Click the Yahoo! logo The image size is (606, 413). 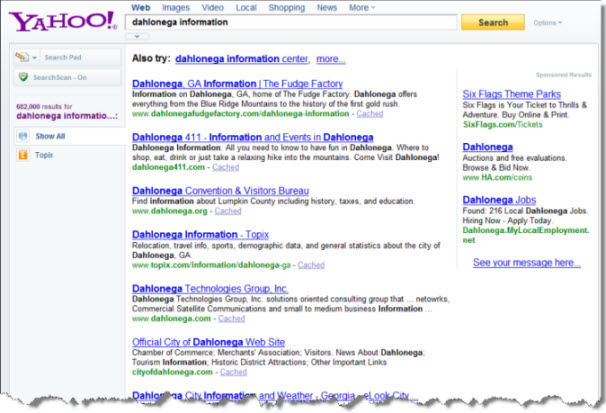pos(63,21)
